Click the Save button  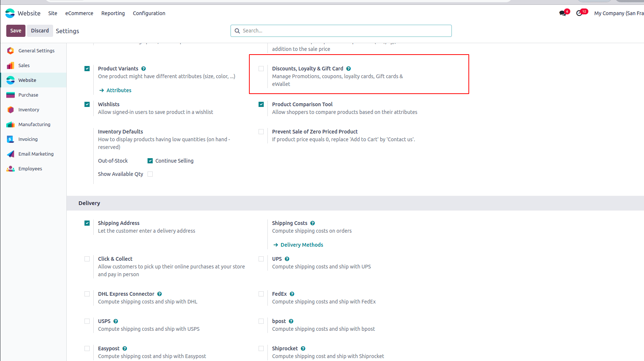pyautogui.click(x=15, y=31)
